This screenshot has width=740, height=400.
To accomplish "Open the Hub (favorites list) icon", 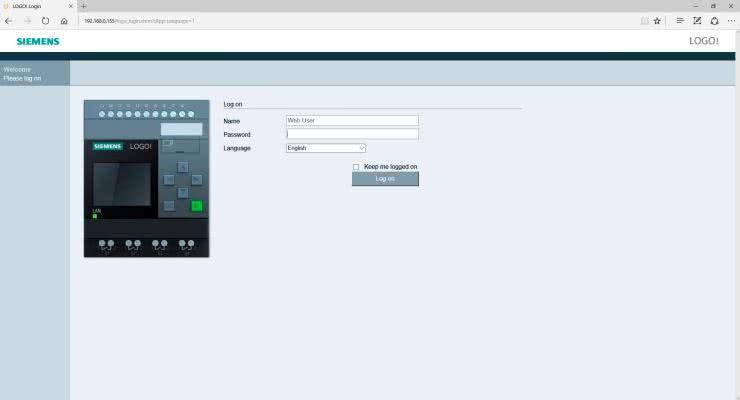I will pyautogui.click(x=680, y=20).
